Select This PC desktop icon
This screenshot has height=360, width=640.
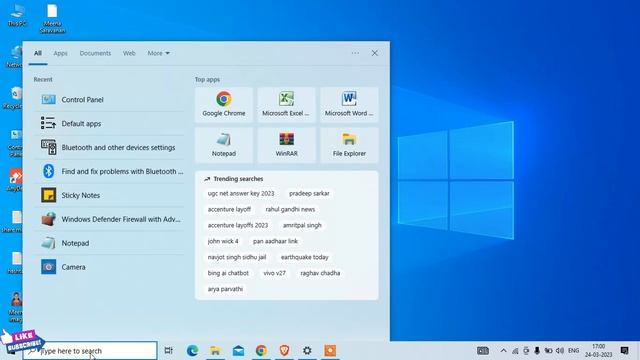[17, 15]
